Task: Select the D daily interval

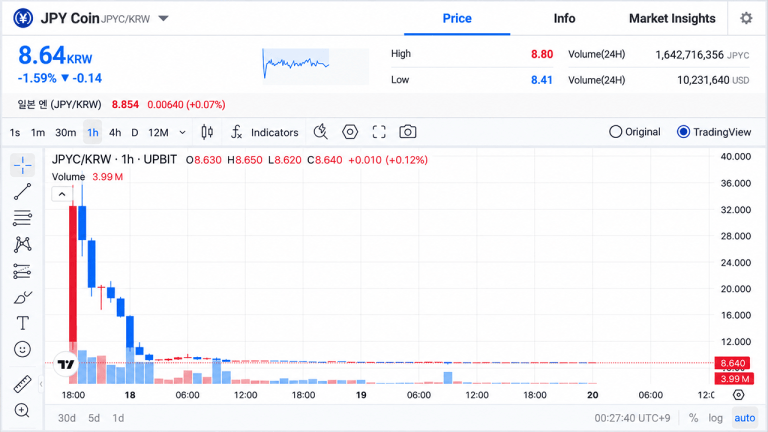Action: pos(135,133)
